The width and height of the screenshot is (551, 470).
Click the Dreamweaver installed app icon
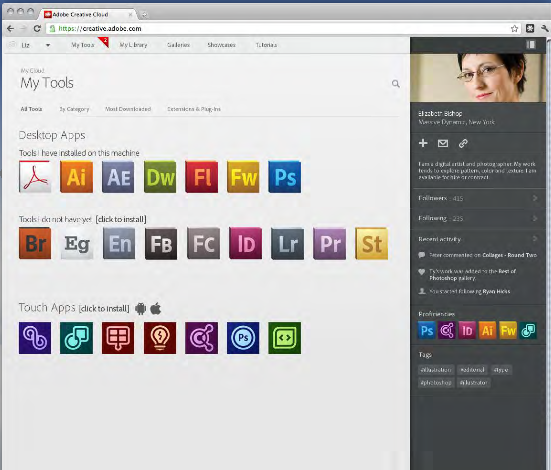(x=160, y=177)
